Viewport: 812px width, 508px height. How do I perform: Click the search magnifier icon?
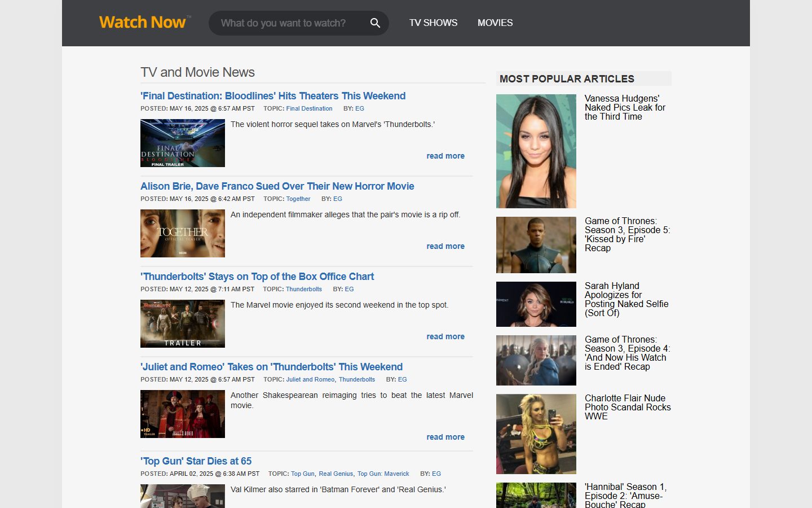(375, 23)
